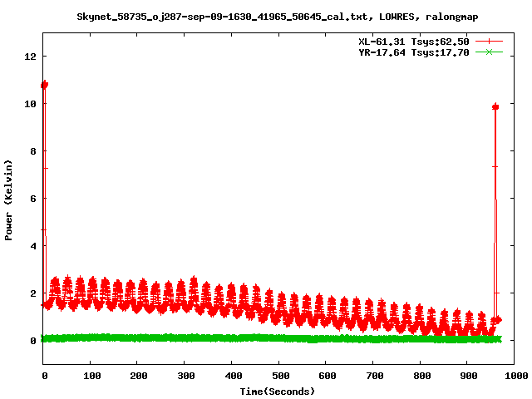
Task: Click the x-axis tick label 500
Action: (281, 376)
